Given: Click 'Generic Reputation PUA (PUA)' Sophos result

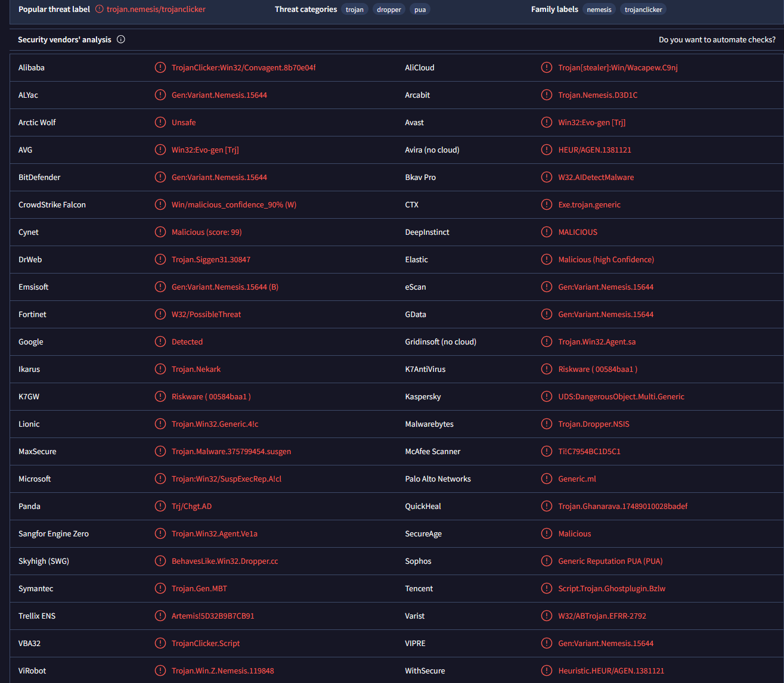Looking at the screenshot, I should tap(611, 561).
